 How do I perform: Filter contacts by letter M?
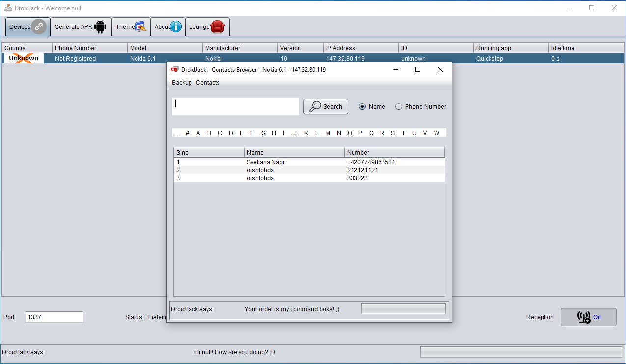click(x=328, y=133)
